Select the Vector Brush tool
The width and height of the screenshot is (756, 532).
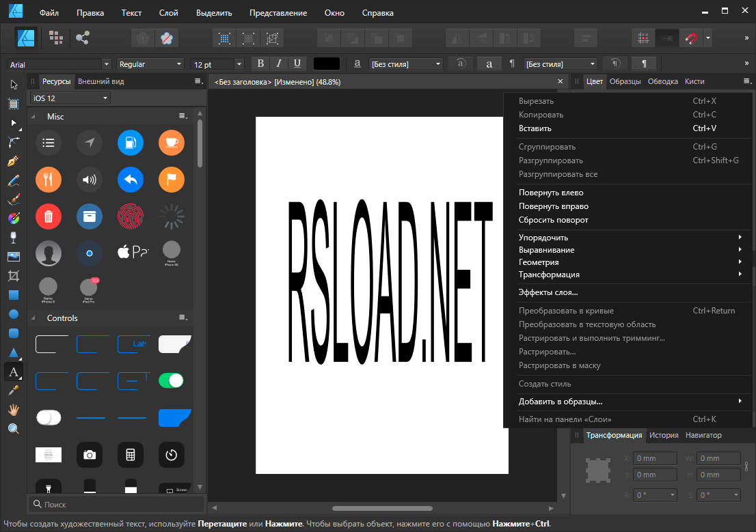tap(14, 199)
